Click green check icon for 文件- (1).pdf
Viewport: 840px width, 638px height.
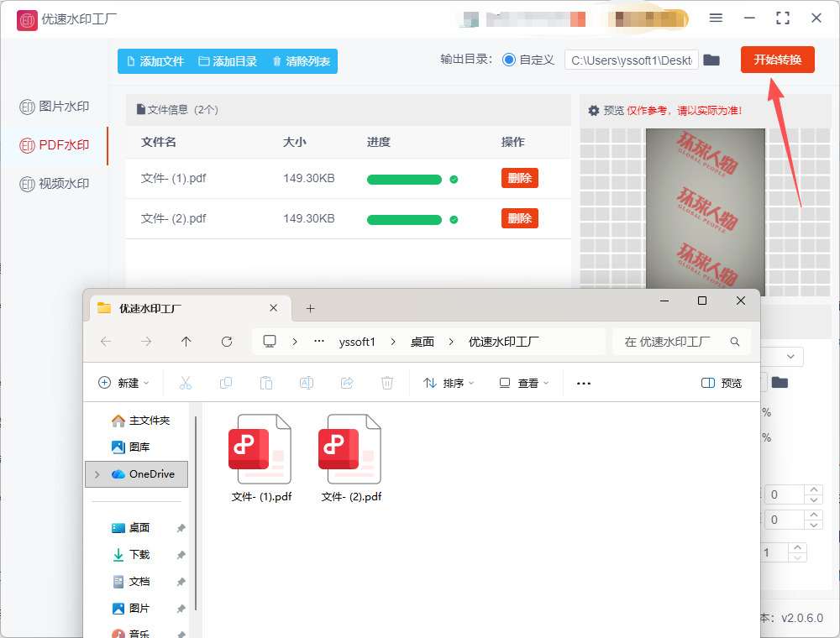point(454,180)
